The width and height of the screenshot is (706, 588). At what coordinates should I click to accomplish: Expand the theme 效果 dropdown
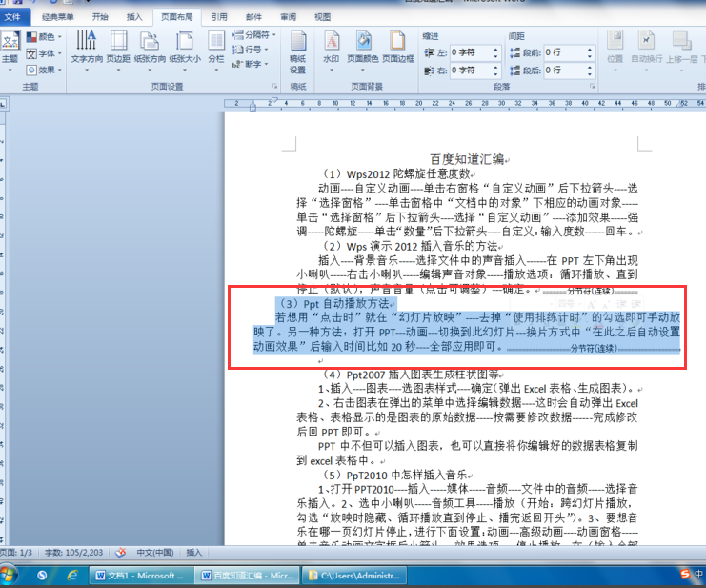coord(44,70)
